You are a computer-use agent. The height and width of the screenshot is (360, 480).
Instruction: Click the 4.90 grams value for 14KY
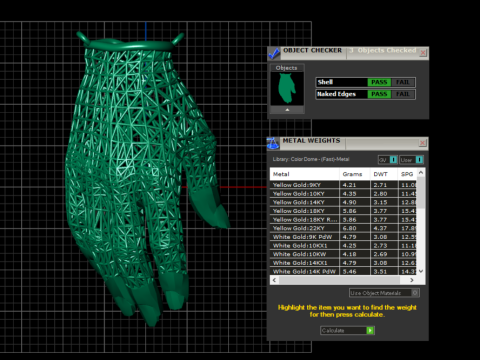point(349,202)
